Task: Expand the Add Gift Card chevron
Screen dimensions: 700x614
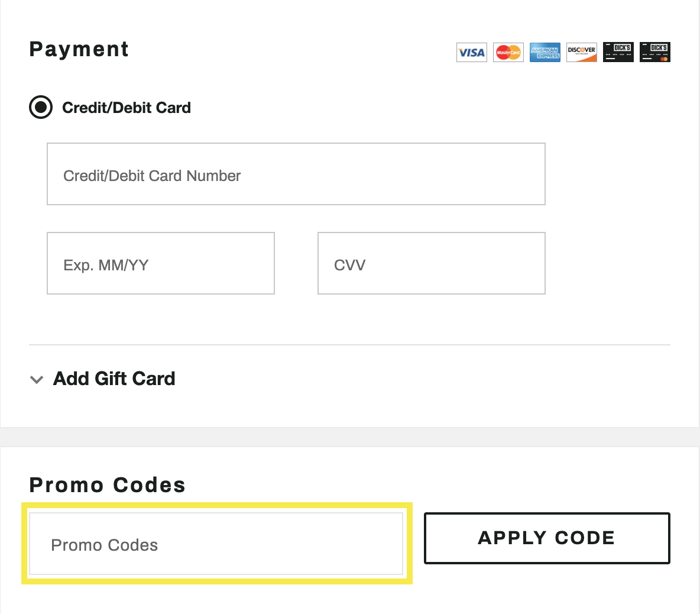Action: click(x=37, y=379)
